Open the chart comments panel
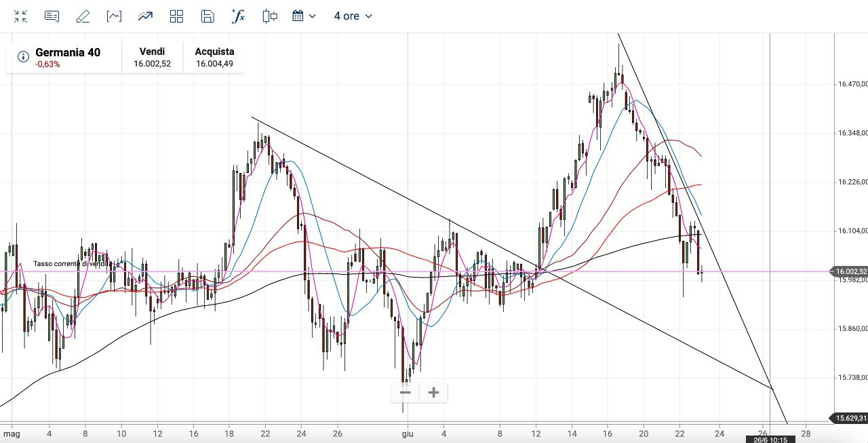The height and width of the screenshot is (443, 868). 52,16
